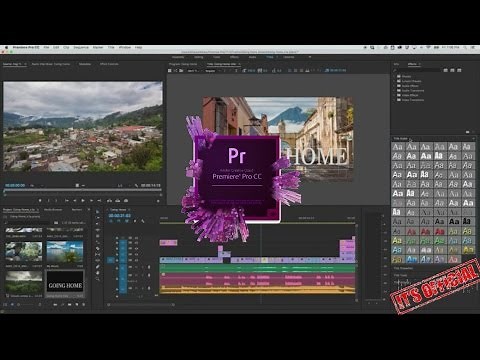The width and height of the screenshot is (480, 360).
Task: Open the font style dropdown in Title toolbar
Action: coord(212,71)
